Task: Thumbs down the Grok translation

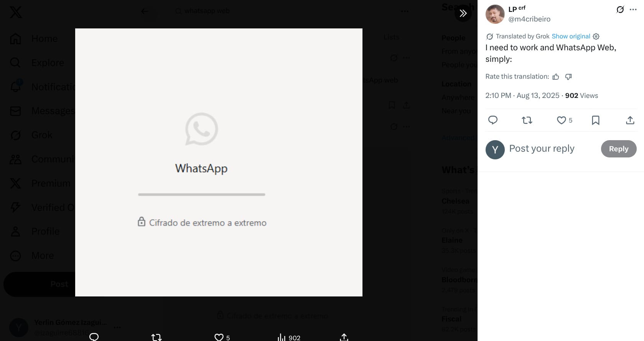Action: [568, 77]
